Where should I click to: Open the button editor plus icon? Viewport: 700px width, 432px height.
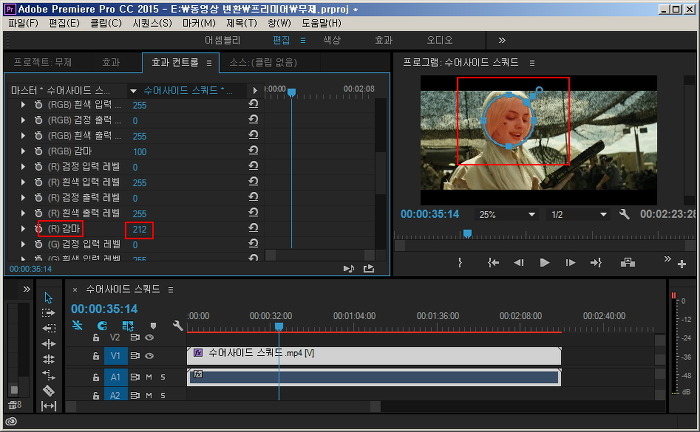tap(682, 264)
